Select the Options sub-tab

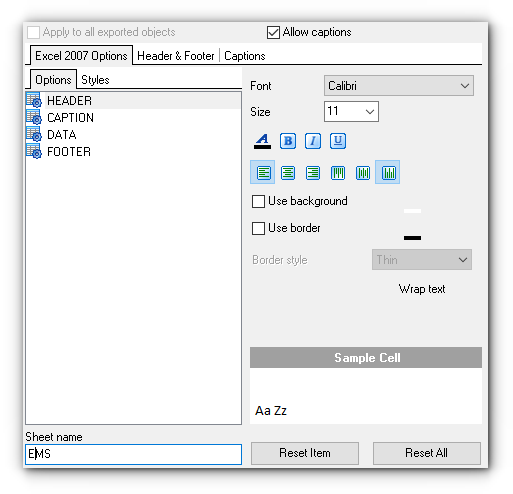[53, 80]
